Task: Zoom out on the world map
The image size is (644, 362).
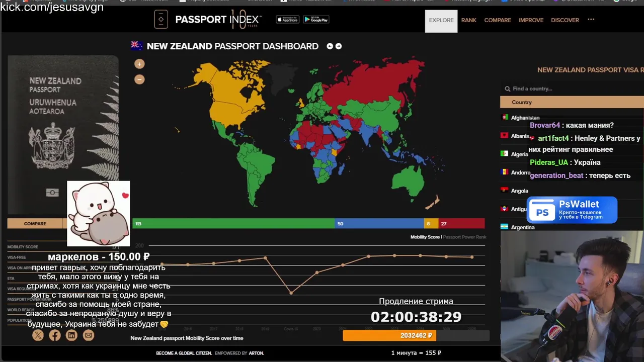Action: pos(139,79)
